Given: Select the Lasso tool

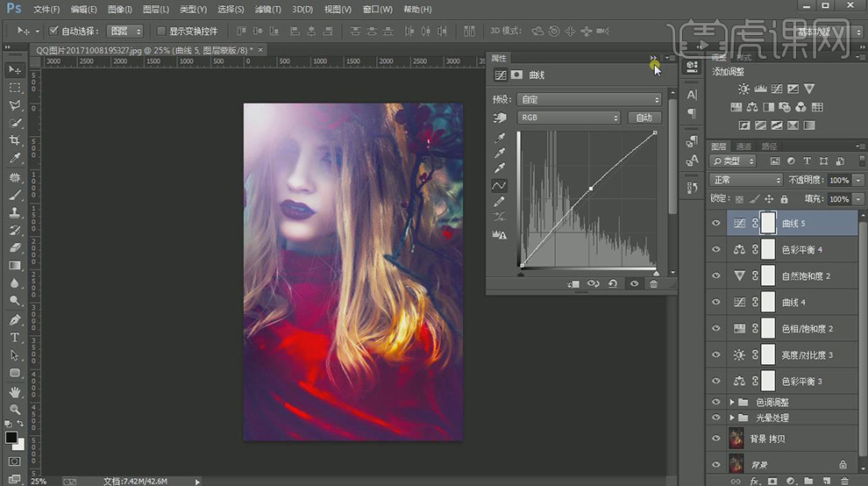Looking at the screenshot, I should point(15,105).
